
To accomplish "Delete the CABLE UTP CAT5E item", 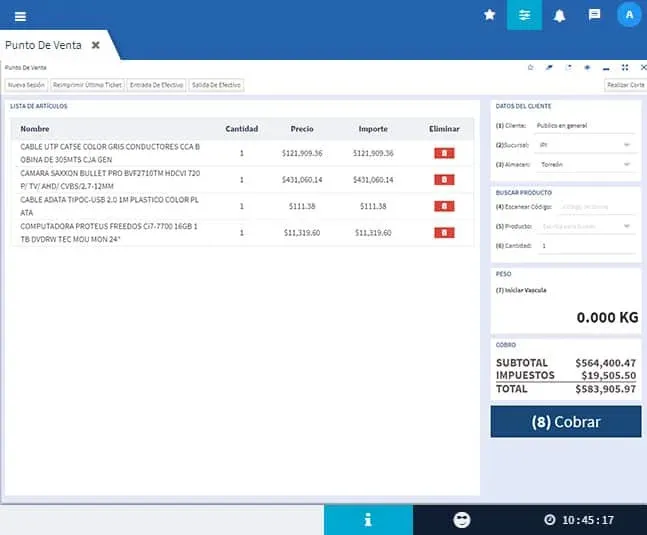I will pos(444,153).
